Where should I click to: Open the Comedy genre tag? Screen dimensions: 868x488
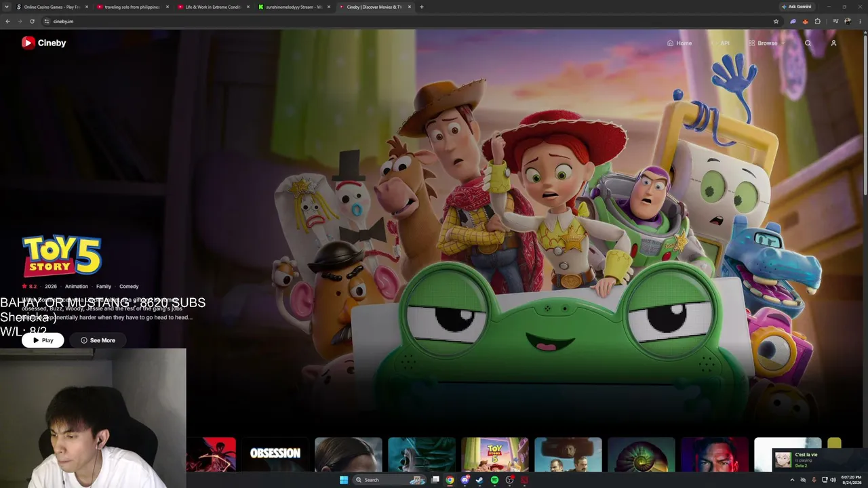pos(129,287)
